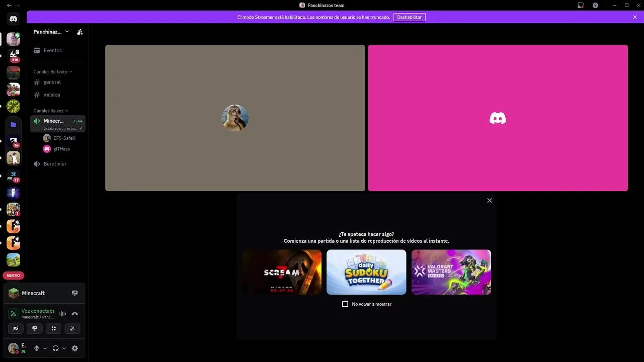
Task: Open the purple F server icon
Action: [x=14, y=193]
